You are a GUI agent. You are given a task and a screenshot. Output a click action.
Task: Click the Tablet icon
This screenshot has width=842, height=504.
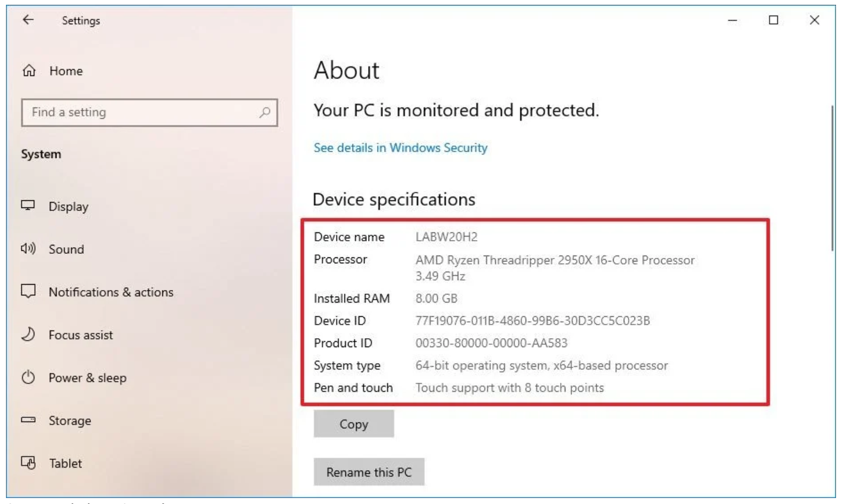coord(28,463)
